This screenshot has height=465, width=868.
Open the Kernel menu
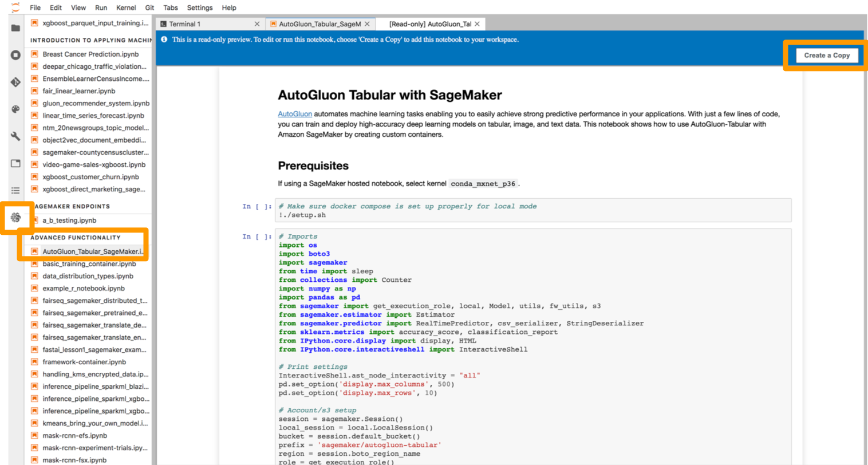point(126,7)
